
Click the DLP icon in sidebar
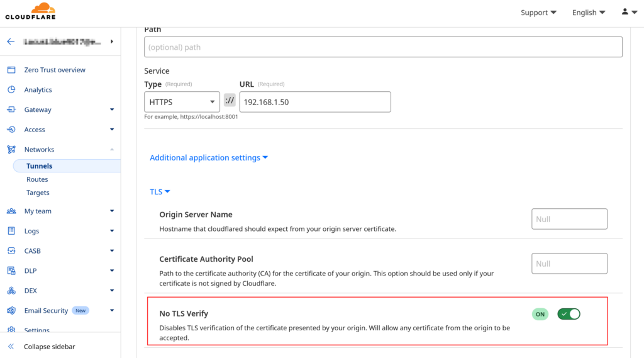pyautogui.click(x=11, y=271)
